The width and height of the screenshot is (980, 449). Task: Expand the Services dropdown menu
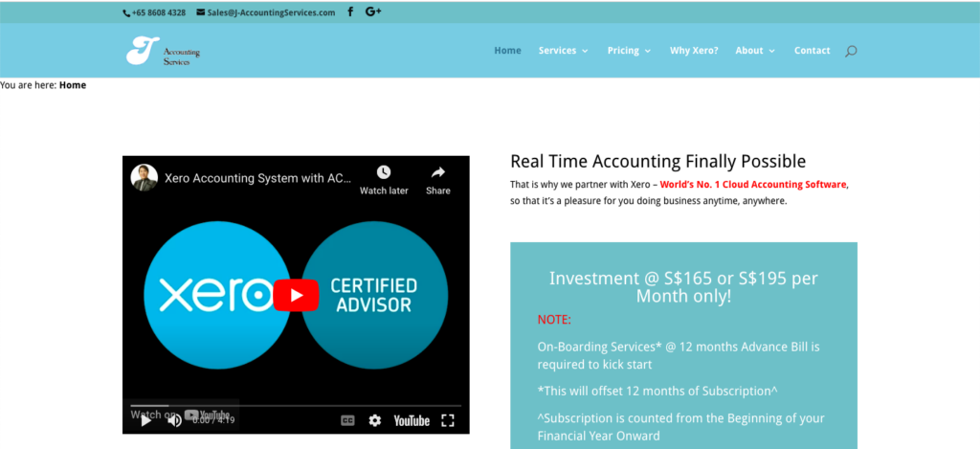563,51
